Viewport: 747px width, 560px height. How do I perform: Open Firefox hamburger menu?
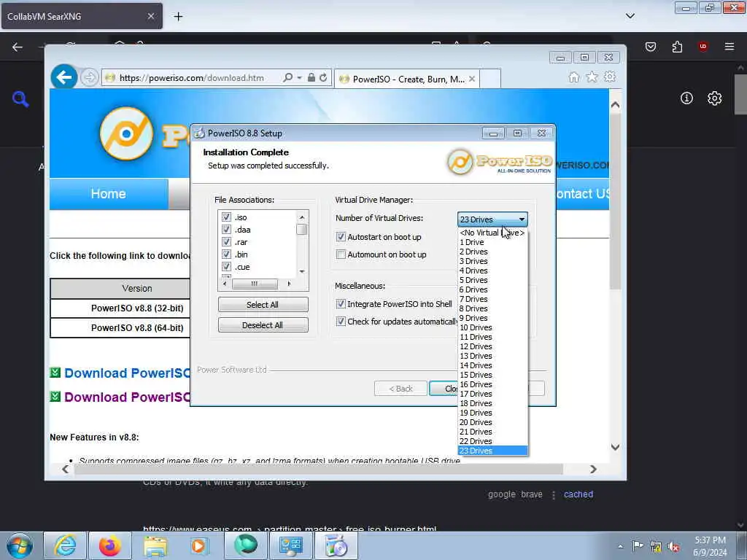pos(729,47)
